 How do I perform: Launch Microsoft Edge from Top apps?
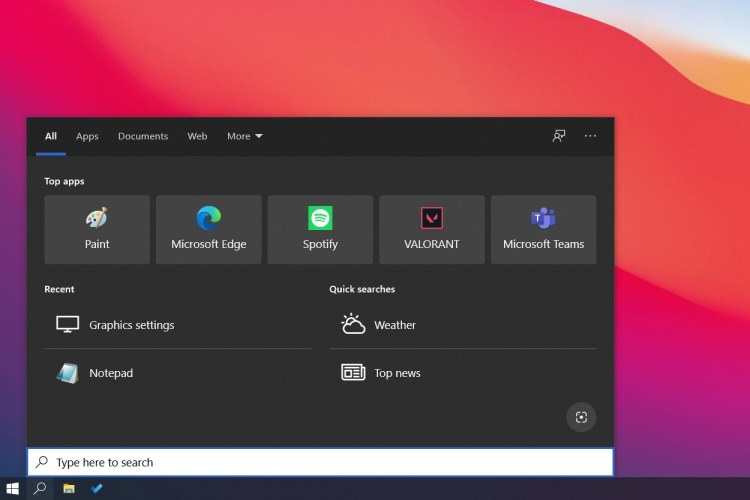(x=208, y=229)
